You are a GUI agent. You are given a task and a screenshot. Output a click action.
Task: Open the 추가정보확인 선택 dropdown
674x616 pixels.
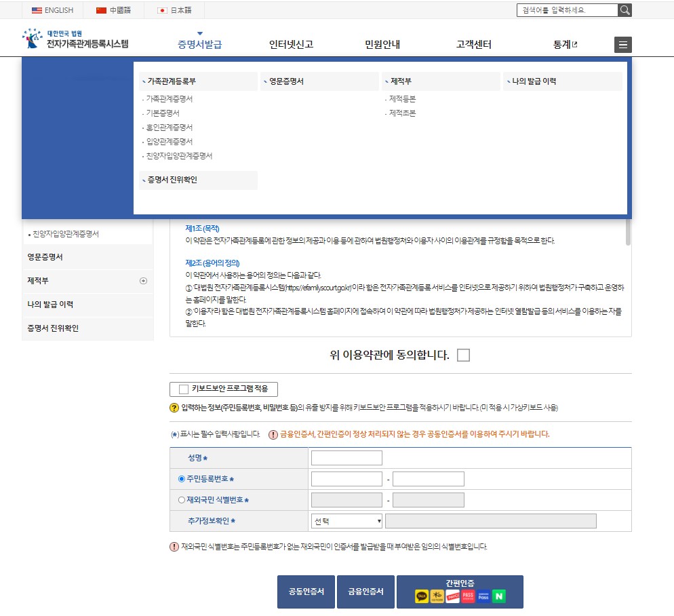[346, 520]
